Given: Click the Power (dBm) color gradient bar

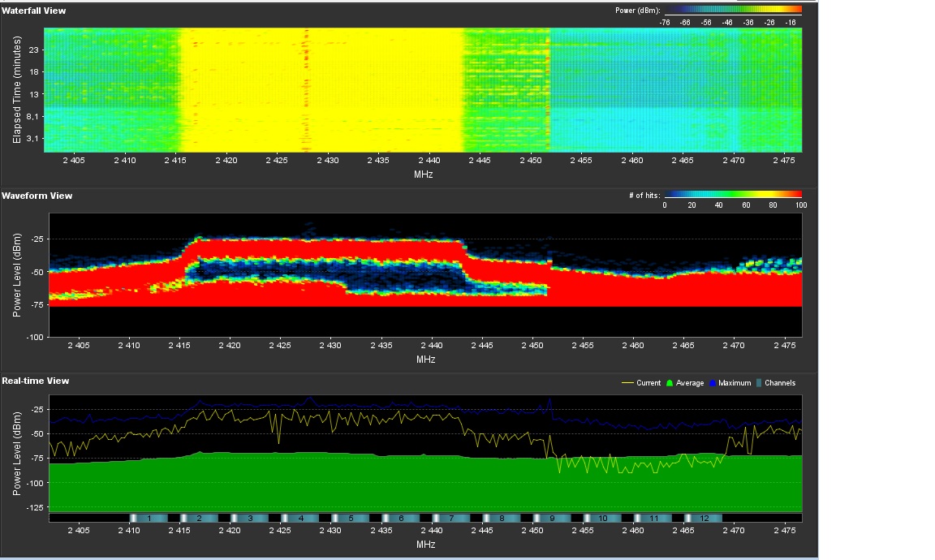Looking at the screenshot, I should [733, 10].
